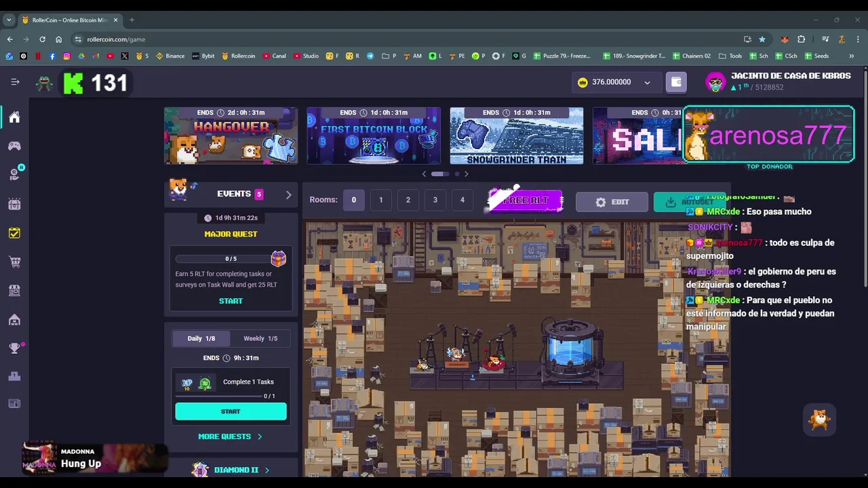Open the Telegram bookmark icon
Viewport: 868px width, 488px height.
[x=370, y=56]
